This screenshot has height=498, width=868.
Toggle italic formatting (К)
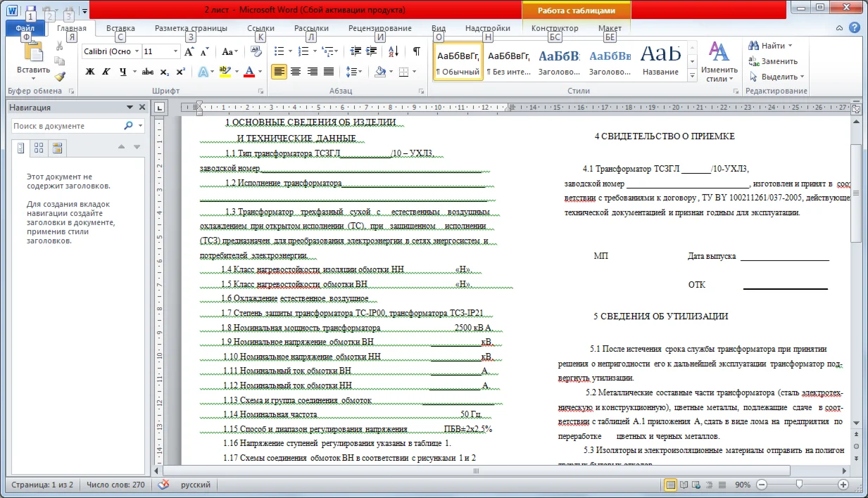tap(106, 72)
